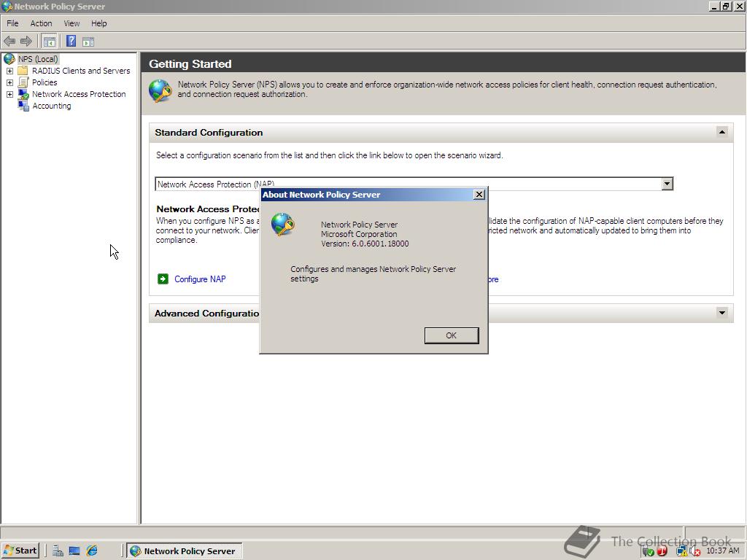Select Network Access Protection tree label
This screenshot has width=747, height=560.
[79, 94]
